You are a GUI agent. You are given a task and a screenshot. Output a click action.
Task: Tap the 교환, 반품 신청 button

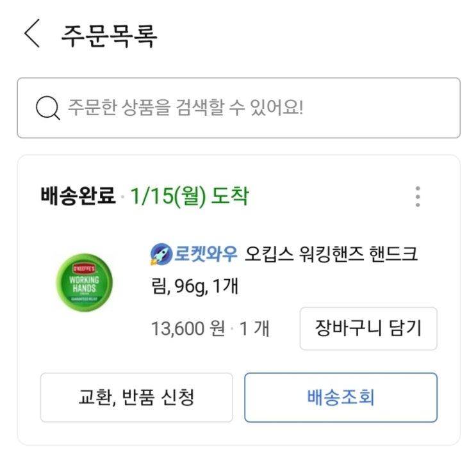(136, 398)
